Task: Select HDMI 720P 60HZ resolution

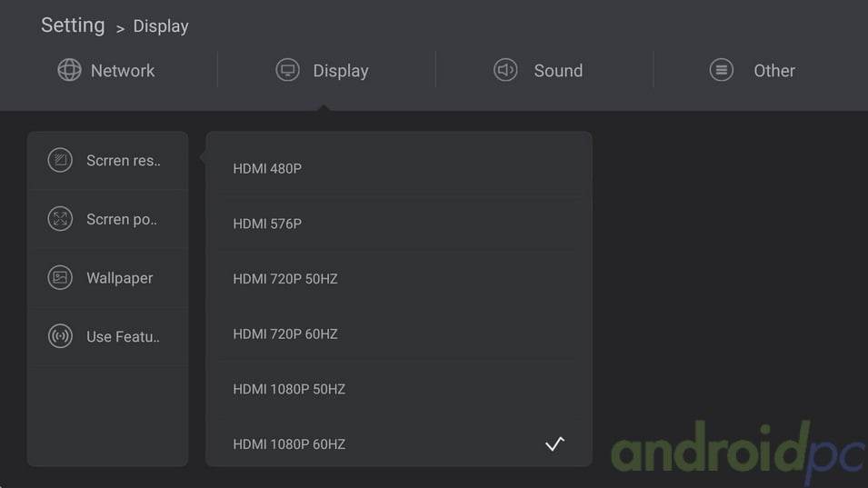Action: point(399,334)
